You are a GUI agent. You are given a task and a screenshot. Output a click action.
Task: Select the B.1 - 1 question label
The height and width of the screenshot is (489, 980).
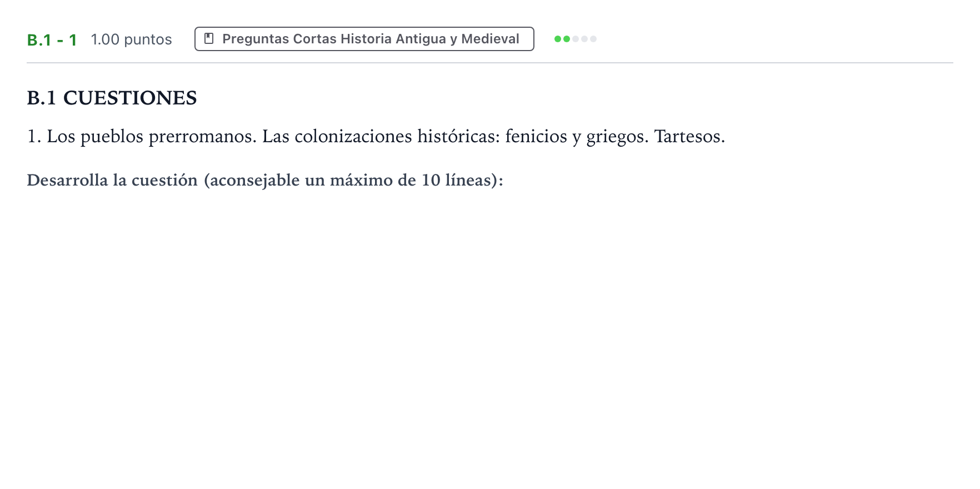[52, 39]
